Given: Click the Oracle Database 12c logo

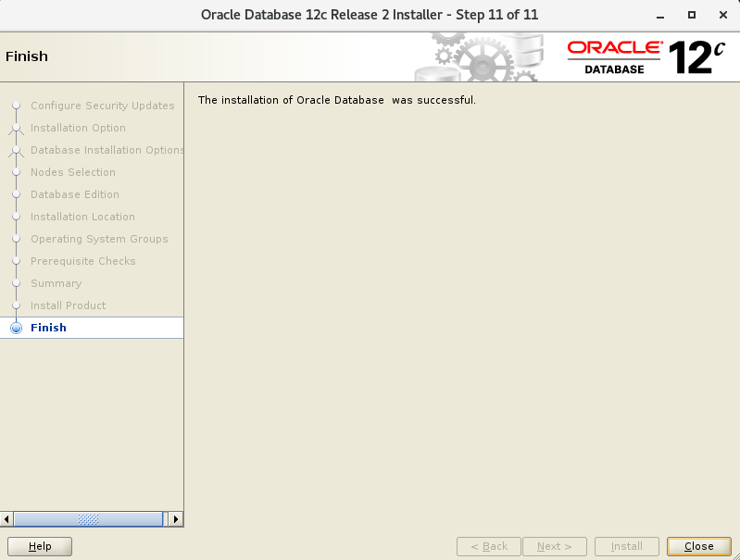Looking at the screenshot, I should point(646,57).
